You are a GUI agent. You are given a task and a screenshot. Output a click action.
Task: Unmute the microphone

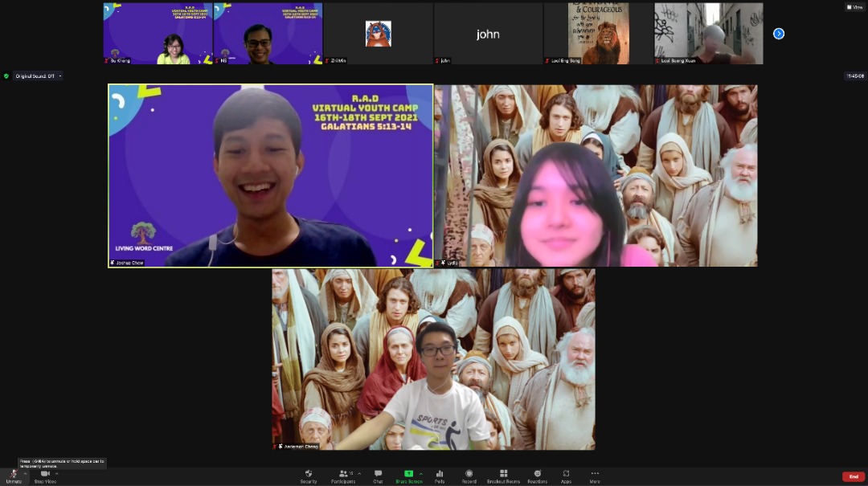coord(14,475)
